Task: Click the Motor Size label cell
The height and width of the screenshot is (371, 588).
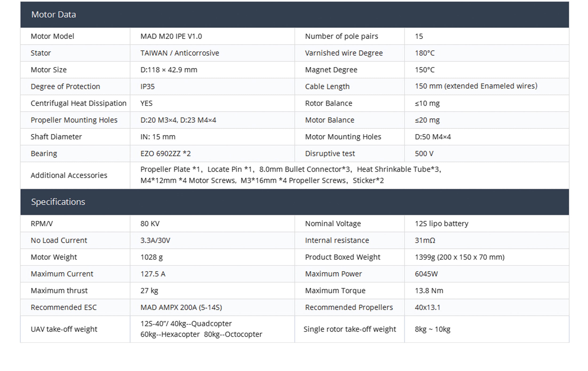Action: click(x=49, y=70)
